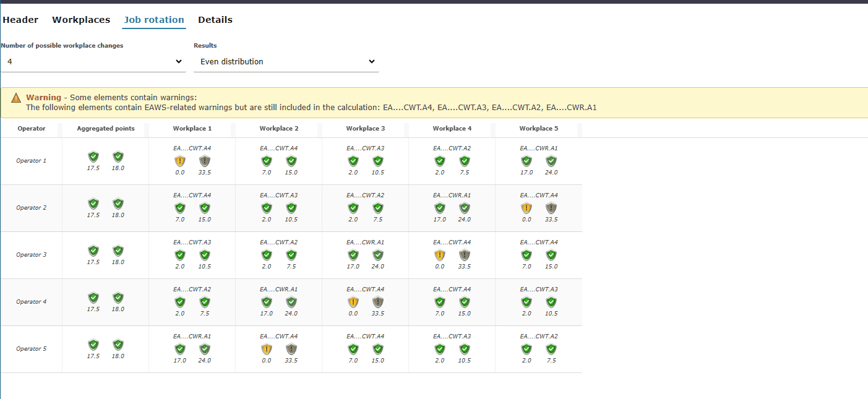Click green shield with 17.0 in Operator 1 Workplace 5
The width and height of the screenshot is (868, 399).
coord(526,161)
